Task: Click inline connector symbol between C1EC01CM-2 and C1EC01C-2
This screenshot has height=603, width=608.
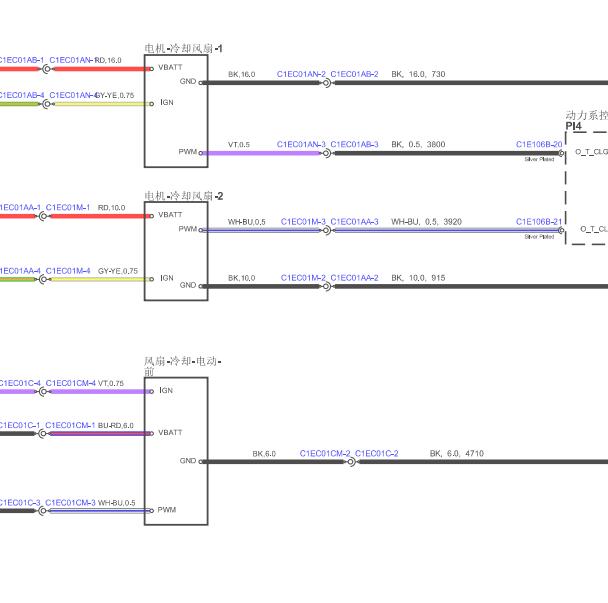Action: pyautogui.click(x=351, y=462)
